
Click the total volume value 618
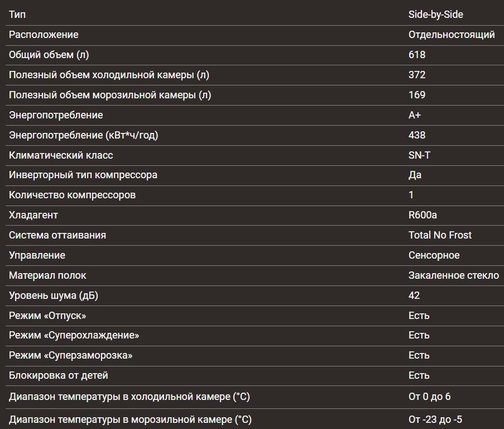click(417, 55)
